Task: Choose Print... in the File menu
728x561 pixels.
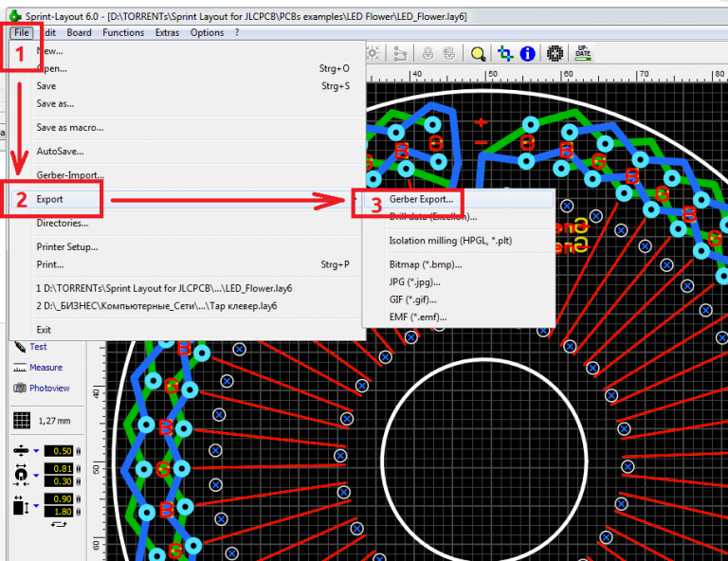Action: click(188, 264)
